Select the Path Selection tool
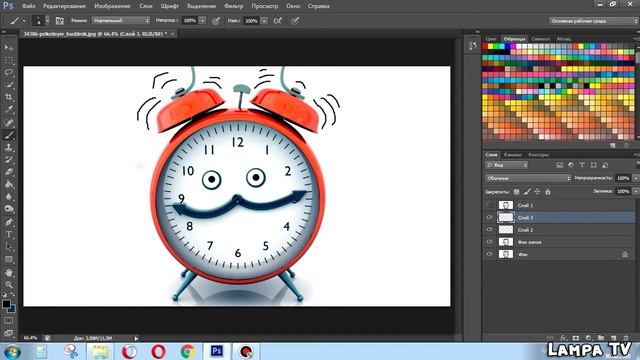Screen dimensions: 640x360 point(9,247)
